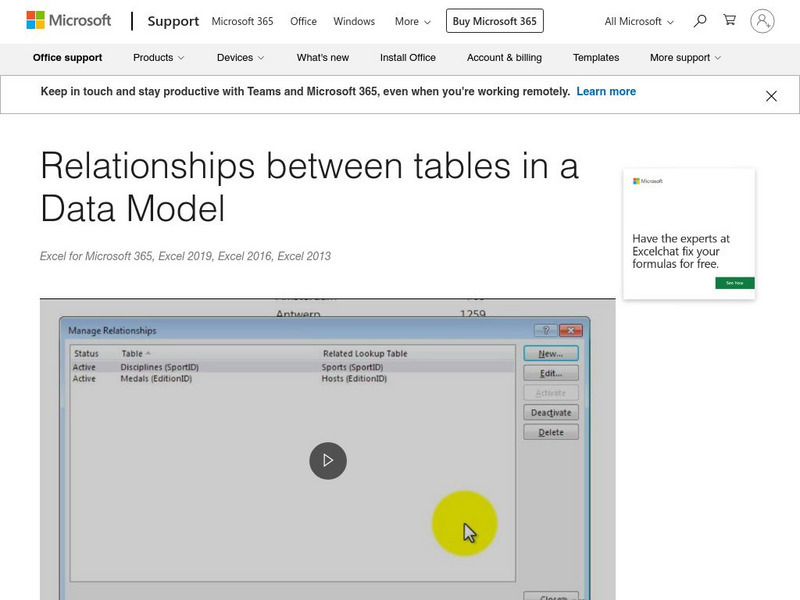Follow the Learn more link
The image size is (800, 600).
coord(606,91)
